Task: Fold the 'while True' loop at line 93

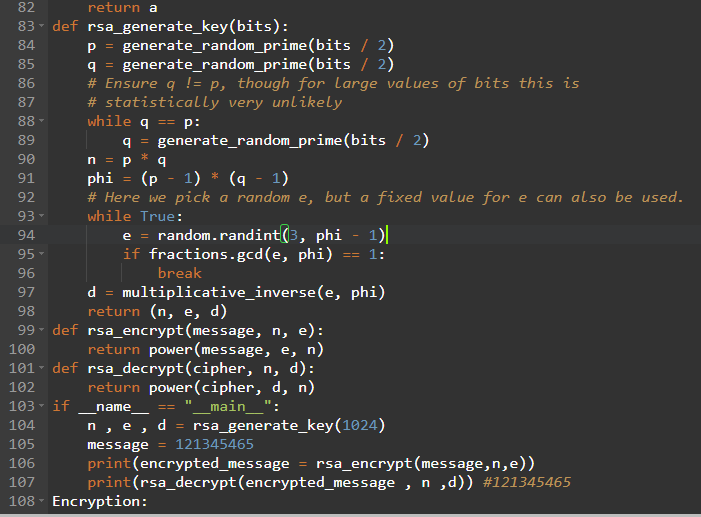Action: (x=41, y=216)
